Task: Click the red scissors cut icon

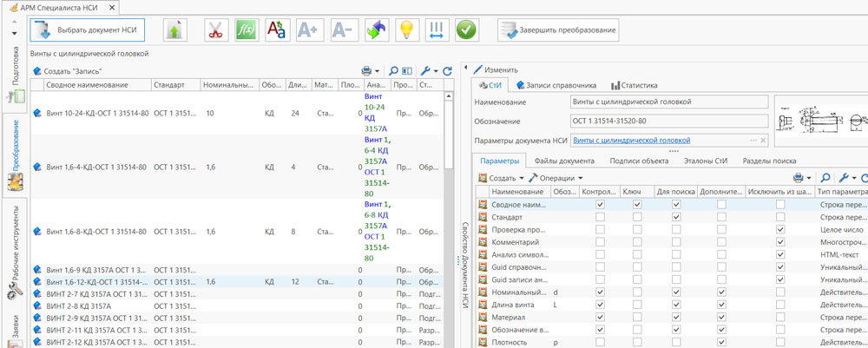Action: pos(216,30)
